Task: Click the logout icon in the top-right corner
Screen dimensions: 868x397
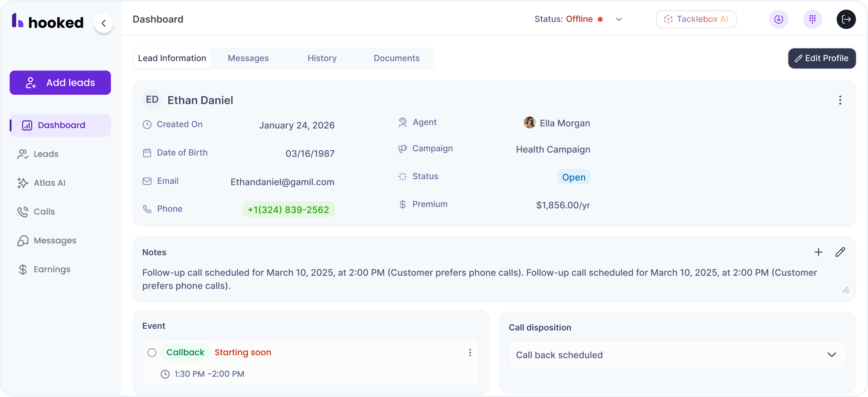Action: click(x=846, y=19)
